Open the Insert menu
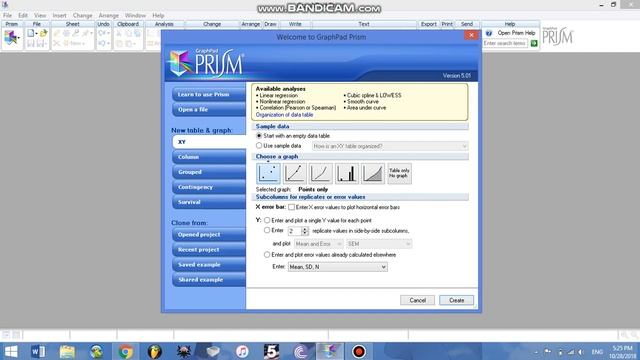640x360 pixels. (59, 16)
